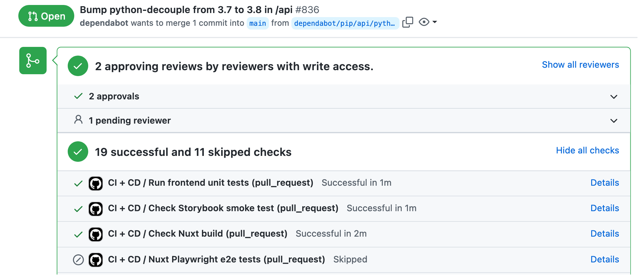Viewport: 644px width, 277px height.
Task: Open Details for Check Nuxt build
Action: click(x=604, y=234)
